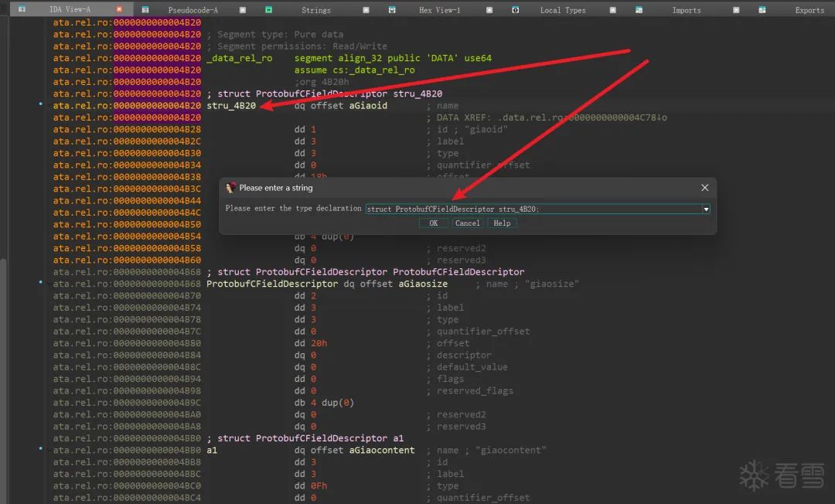Click the address 0000000000004BA8
The width and height of the screenshot is (835, 504).
[157, 426]
